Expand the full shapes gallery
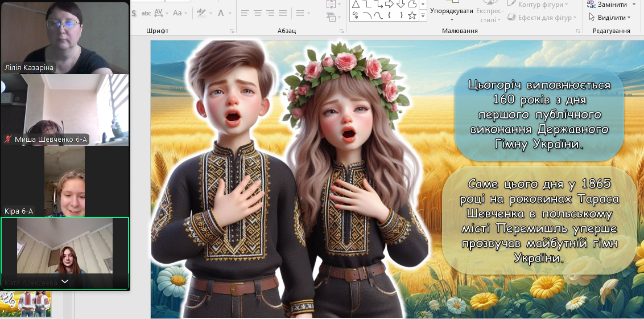644x319 pixels. 423,16
